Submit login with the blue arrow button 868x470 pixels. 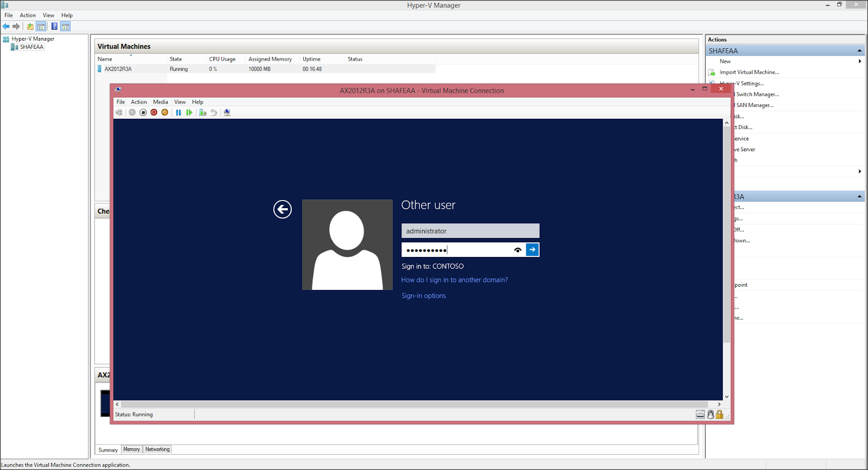click(x=533, y=249)
